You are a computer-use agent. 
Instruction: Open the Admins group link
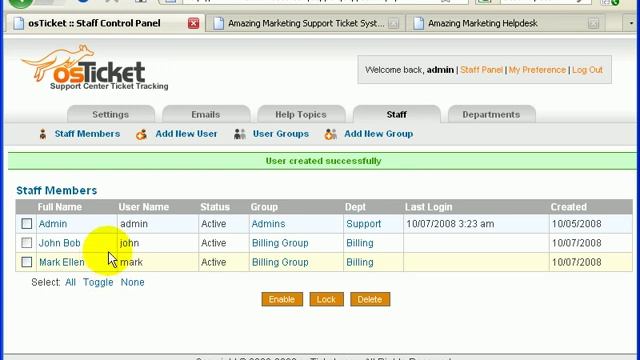tap(268, 224)
